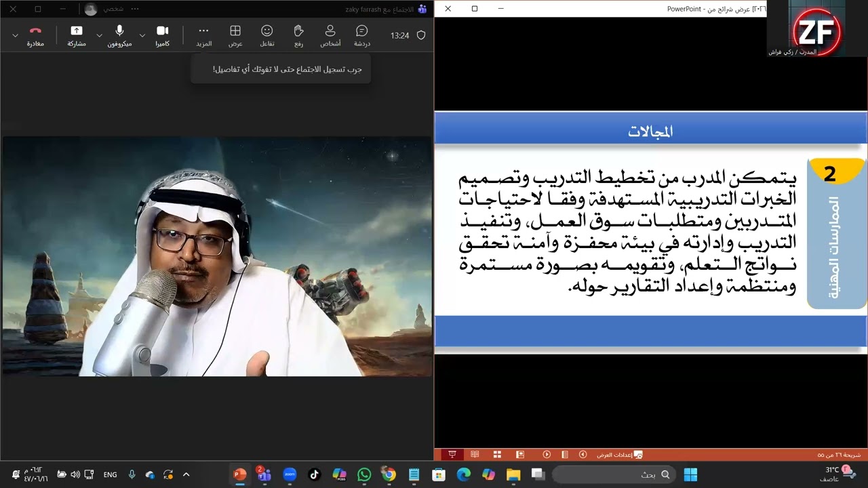Expand the leave options arrow next to مغادرة
The image size is (868, 488).
tap(15, 35)
